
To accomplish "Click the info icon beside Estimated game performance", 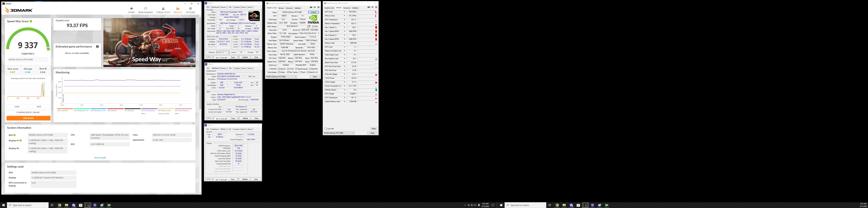I will (x=97, y=47).
